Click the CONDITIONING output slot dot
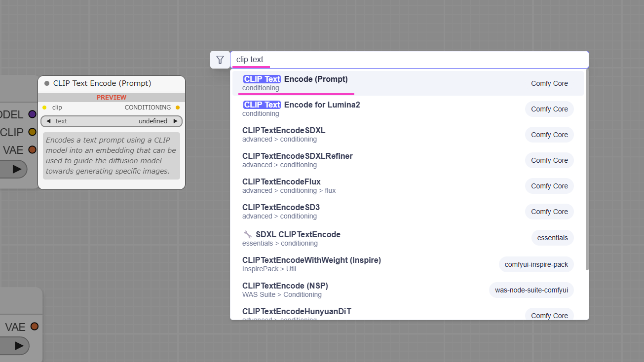 [178, 108]
